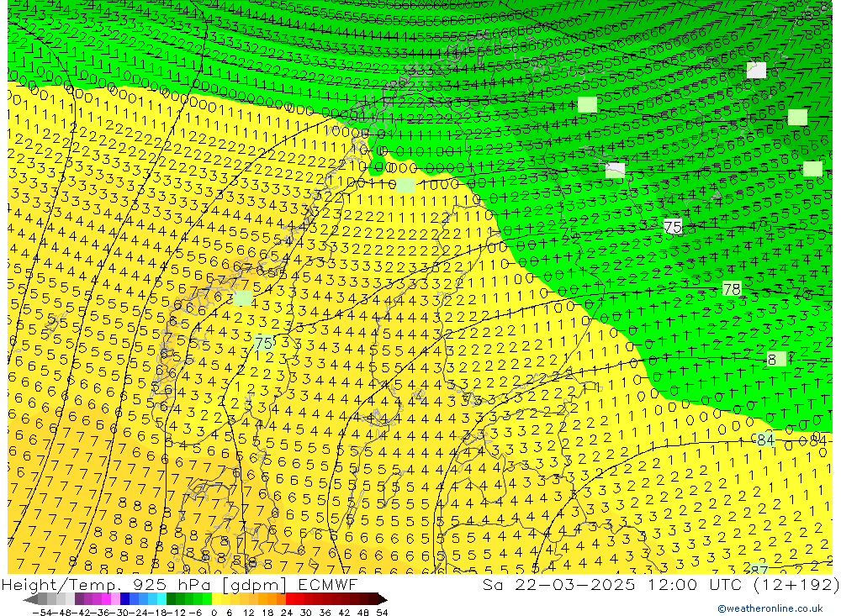The image size is (841, 616).
Task: Click the '0' legend value
Action: click(214, 613)
